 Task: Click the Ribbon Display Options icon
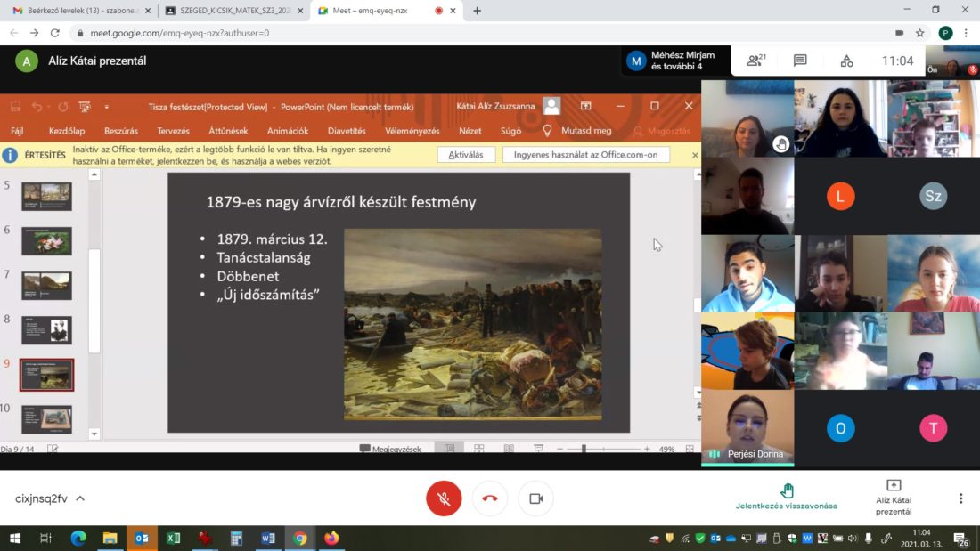click(585, 106)
